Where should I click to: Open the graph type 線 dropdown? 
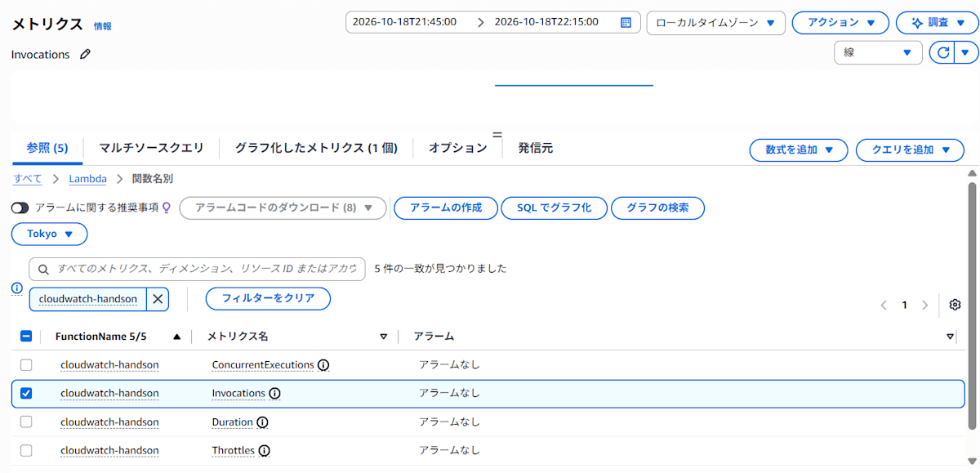[878, 52]
